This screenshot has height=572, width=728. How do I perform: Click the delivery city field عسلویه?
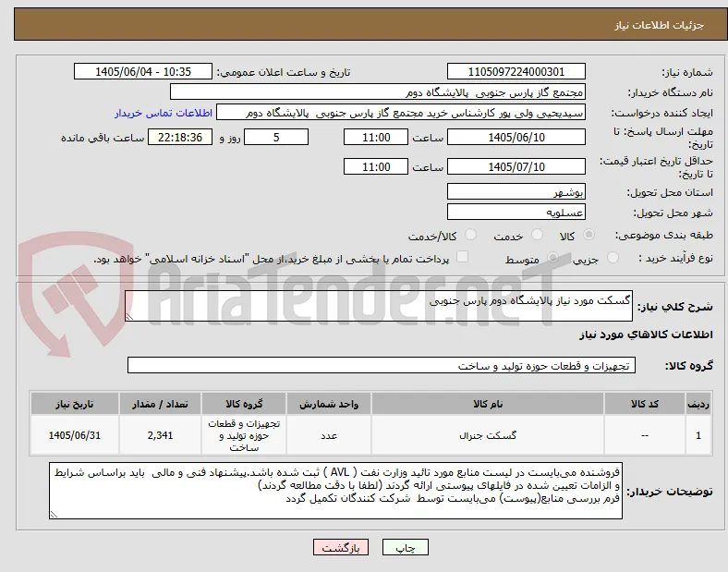[516, 213]
